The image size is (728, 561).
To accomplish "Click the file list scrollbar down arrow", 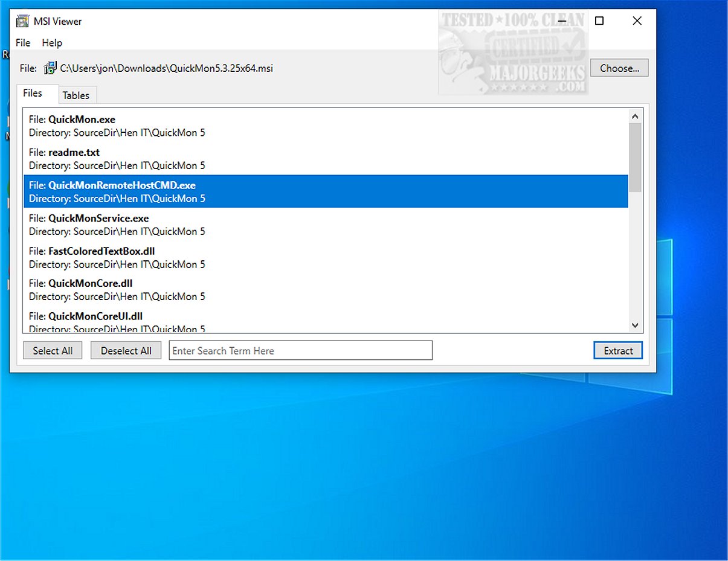I will (635, 325).
